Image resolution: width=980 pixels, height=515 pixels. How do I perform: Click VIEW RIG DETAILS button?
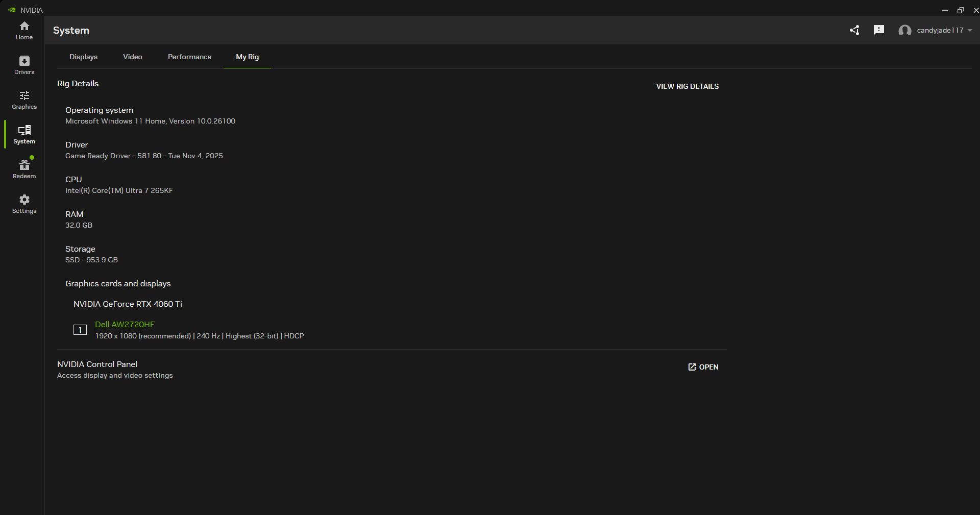[687, 86]
